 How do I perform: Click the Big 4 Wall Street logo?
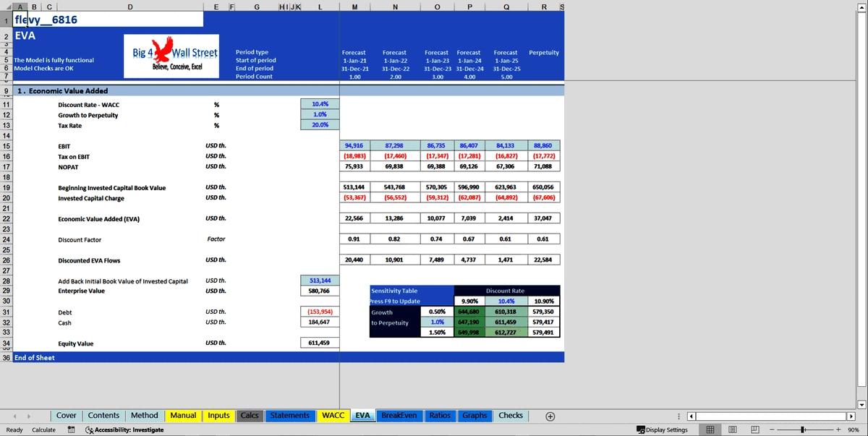point(171,56)
